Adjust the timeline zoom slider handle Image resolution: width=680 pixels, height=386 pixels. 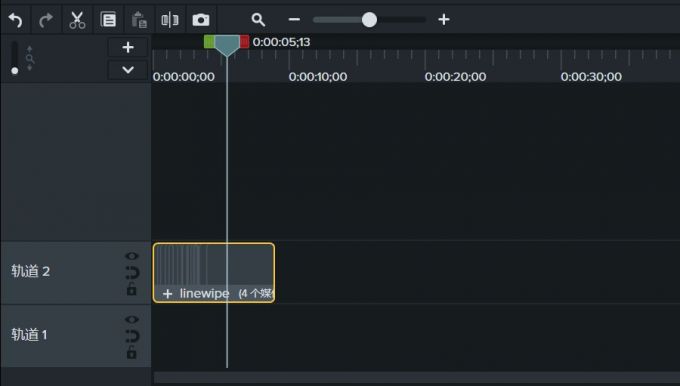(x=369, y=20)
